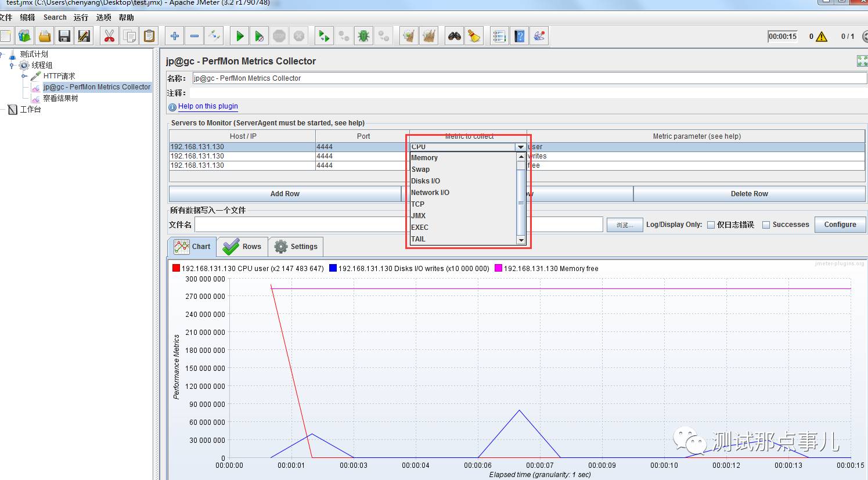
Task: Click the green bug toolbar icon
Action: coord(363,36)
